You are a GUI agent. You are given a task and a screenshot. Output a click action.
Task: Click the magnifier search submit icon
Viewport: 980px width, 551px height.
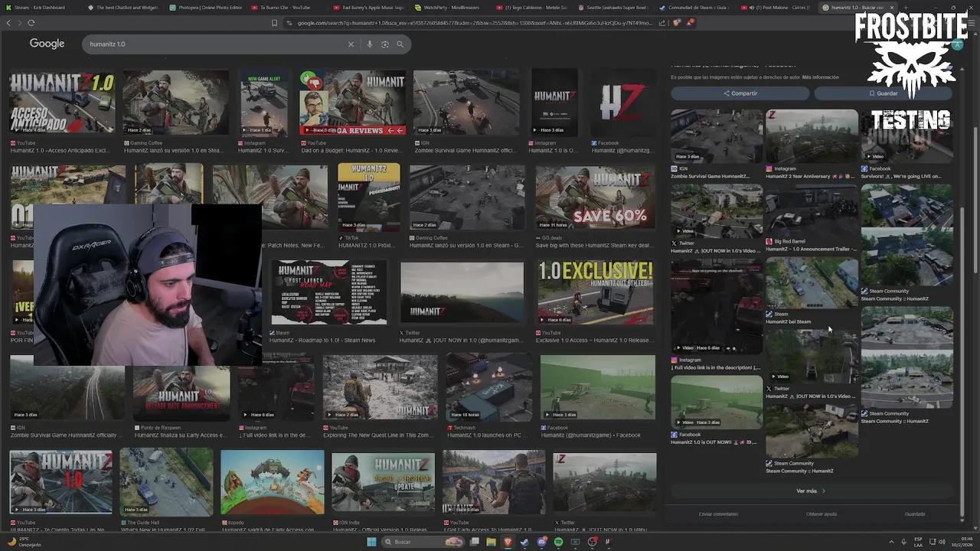pos(400,44)
